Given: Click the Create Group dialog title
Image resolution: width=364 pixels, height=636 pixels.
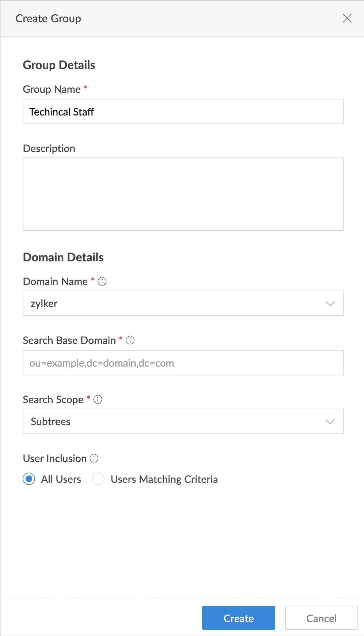Looking at the screenshot, I should tap(48, 19).
